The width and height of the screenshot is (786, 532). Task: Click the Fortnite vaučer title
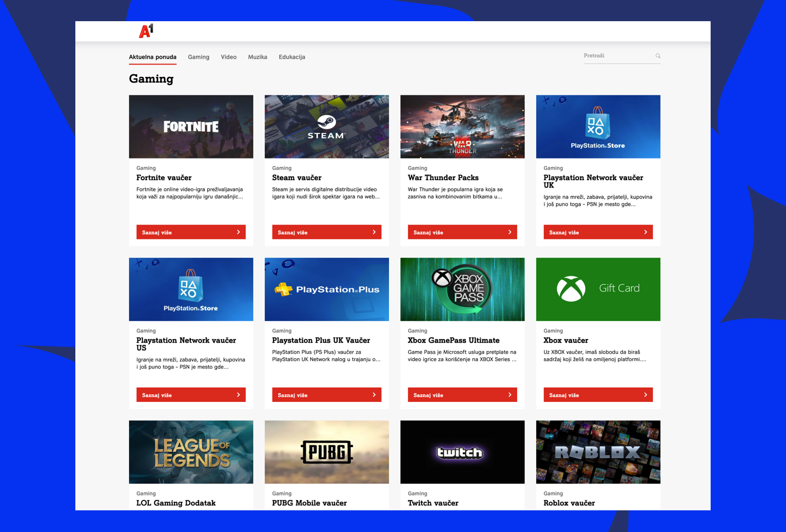[x=164, y=178]
